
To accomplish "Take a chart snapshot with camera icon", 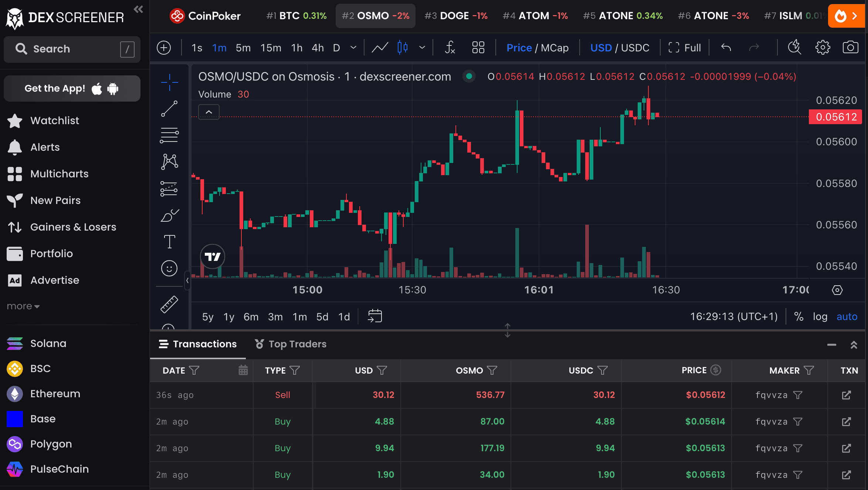I will (x=850, y=48).
